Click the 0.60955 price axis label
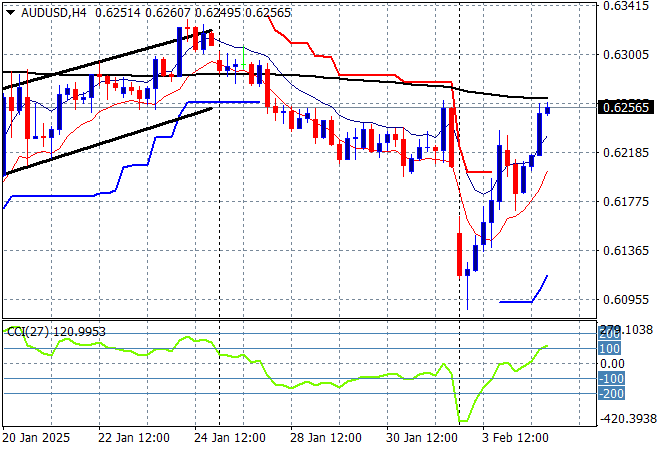 627,299
